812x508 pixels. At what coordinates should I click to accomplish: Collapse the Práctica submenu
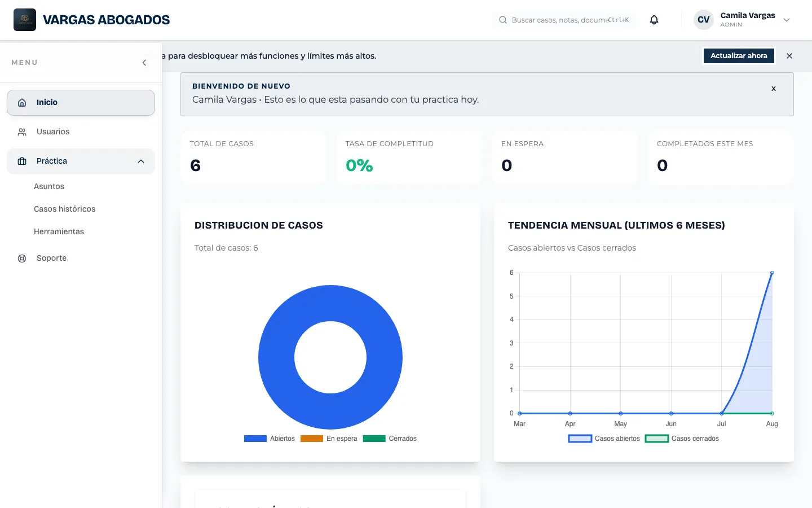click(x=141, y=161)
